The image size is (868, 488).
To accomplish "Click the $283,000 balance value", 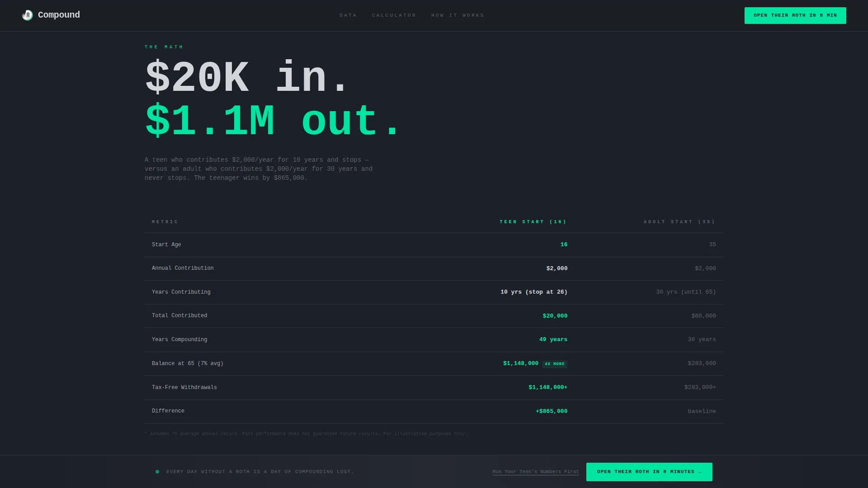I will tap(702, 363).
